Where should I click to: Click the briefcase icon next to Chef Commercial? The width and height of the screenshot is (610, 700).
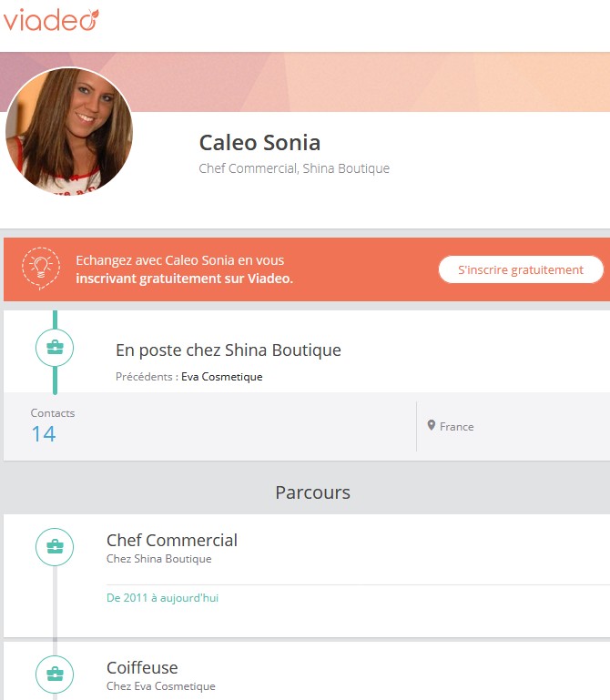tap(55, 547)
